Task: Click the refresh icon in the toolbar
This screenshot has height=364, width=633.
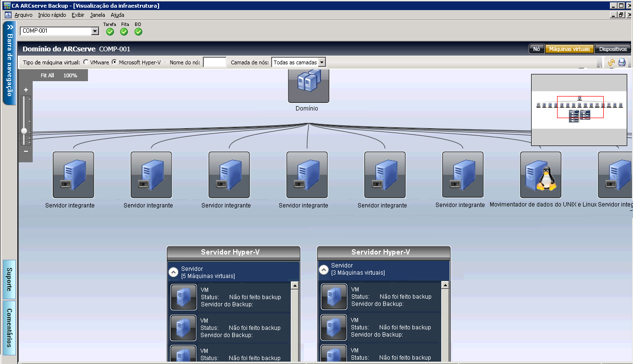Action: [x=611, y=62]
